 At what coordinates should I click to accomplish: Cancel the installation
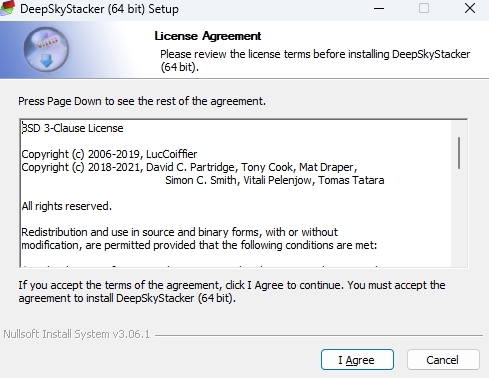click(443, 360)
